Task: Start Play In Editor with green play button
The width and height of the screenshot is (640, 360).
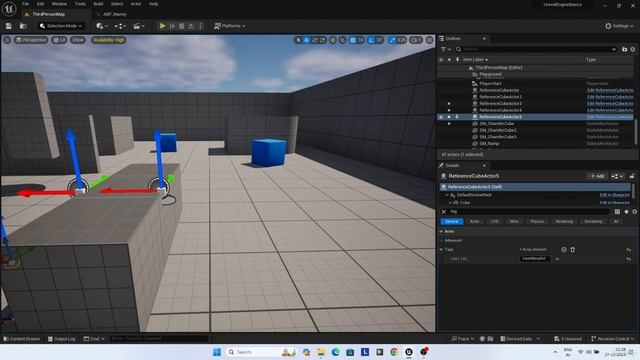Action: [x=162, y=26]
